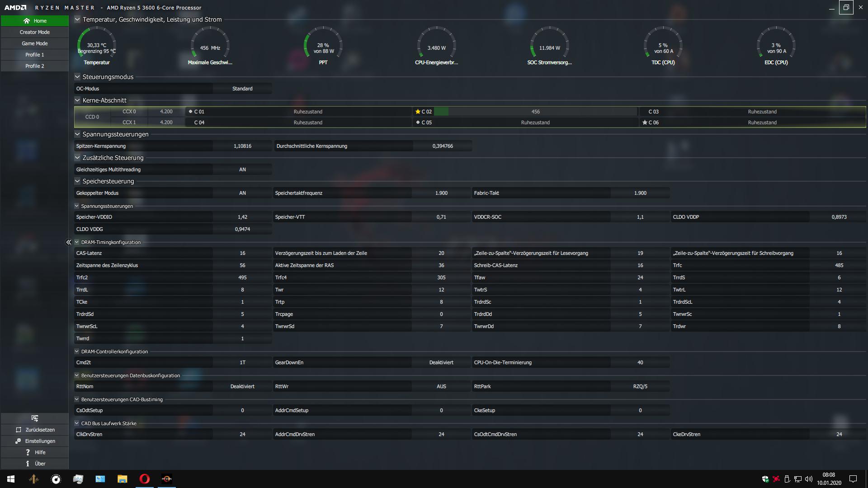Click the GearDownEn Deaktiviert value
868x488 pixels.
[x=441, y=362]
